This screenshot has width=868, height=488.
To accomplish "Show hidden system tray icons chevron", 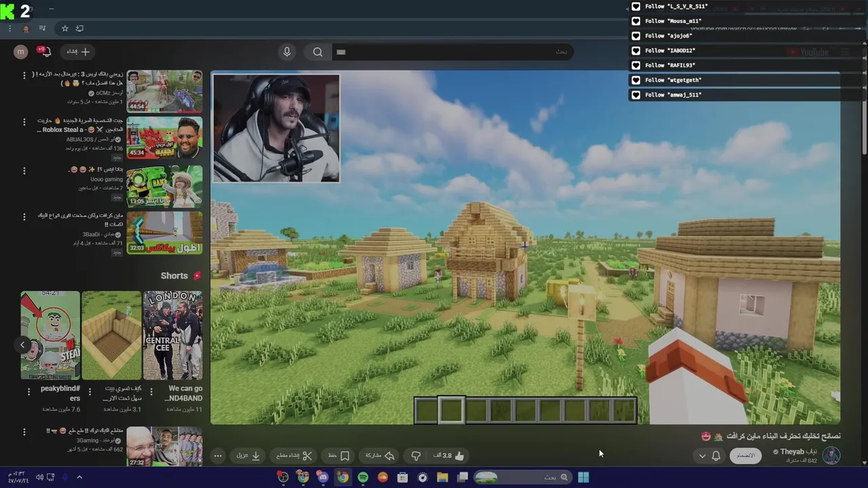I will (79, 477).
